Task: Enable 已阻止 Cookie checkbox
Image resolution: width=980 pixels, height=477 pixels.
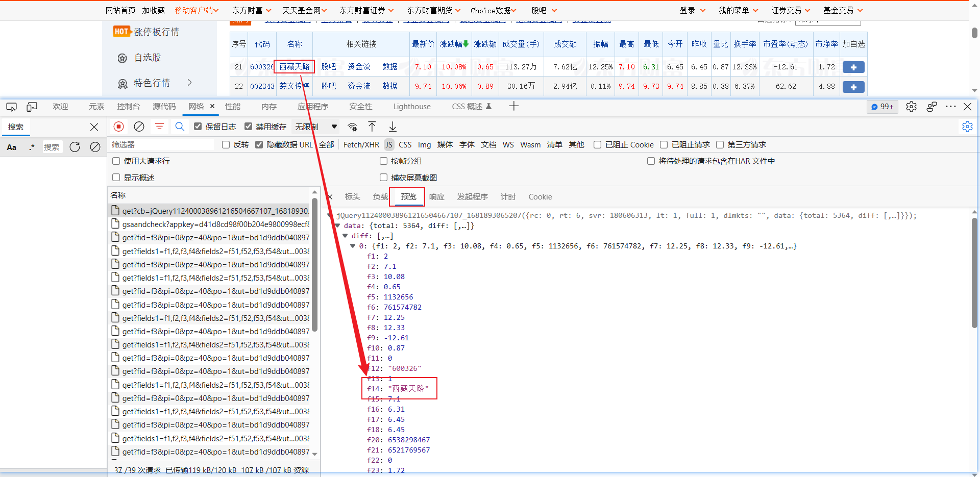Action: pos(597,145)
